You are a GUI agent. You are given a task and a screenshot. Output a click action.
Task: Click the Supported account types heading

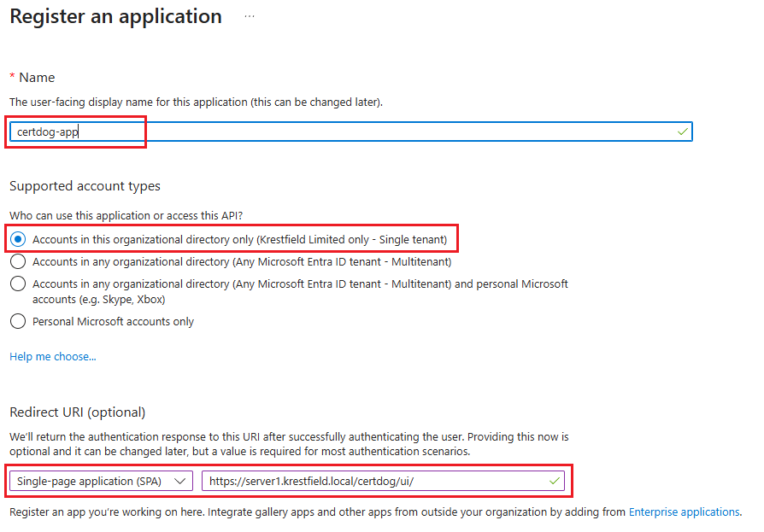point(85,185)
